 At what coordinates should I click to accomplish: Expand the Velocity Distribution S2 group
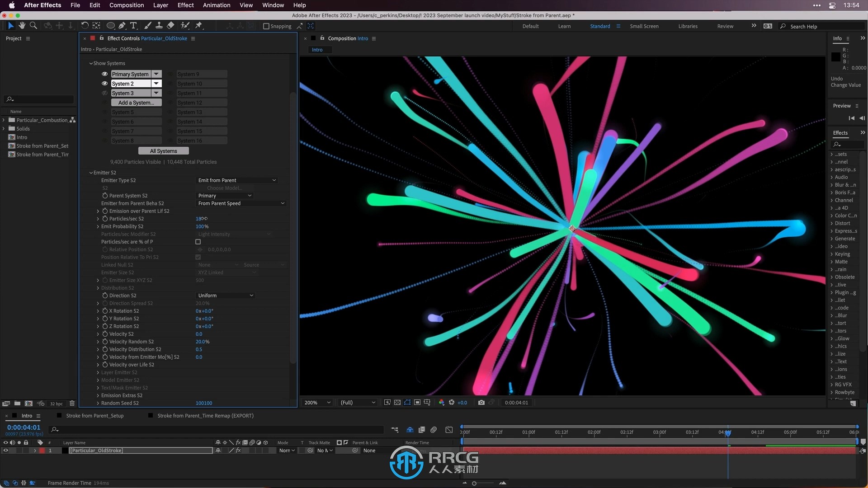pos(98,349)
